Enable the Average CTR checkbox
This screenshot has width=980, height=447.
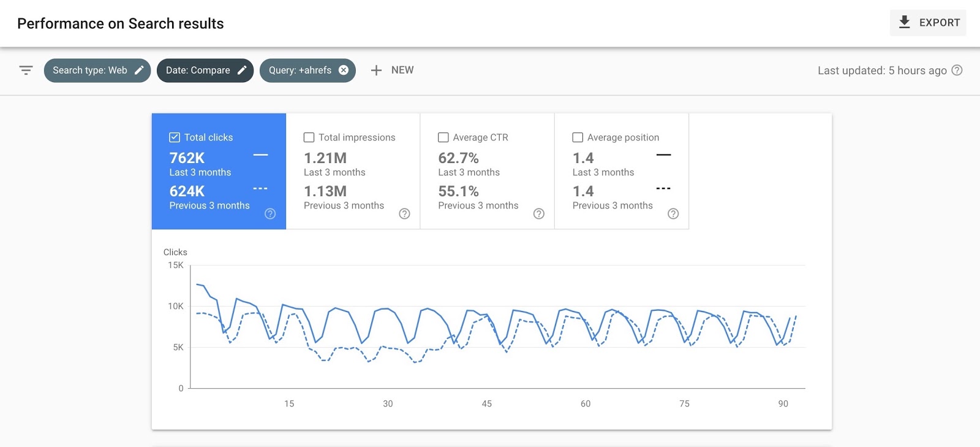pos(443,137)
